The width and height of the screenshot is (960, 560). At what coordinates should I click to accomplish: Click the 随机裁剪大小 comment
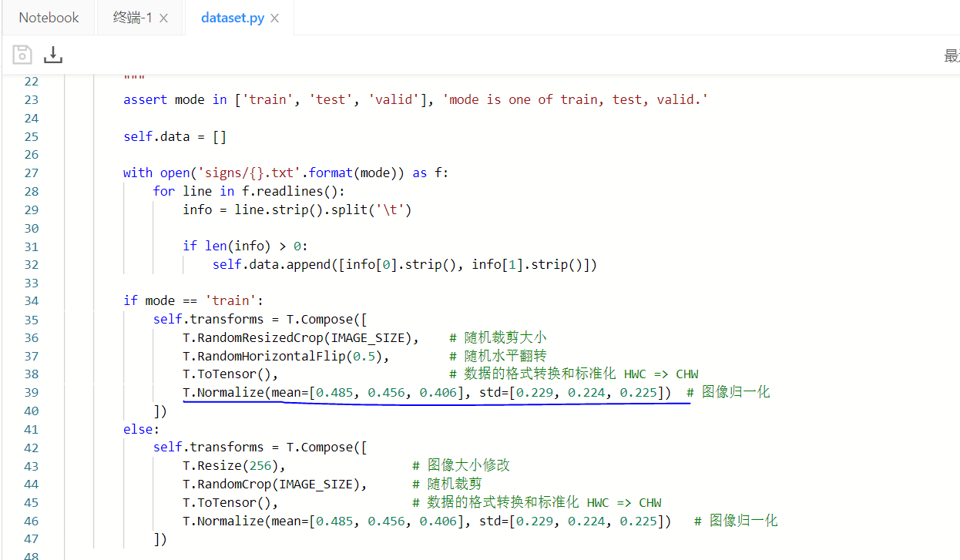[498, 337]
